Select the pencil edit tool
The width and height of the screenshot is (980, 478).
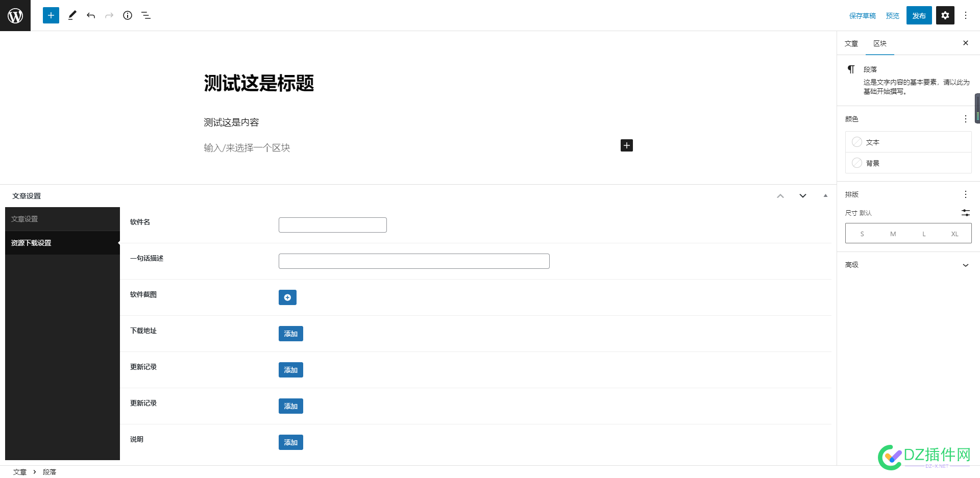(x=72, y=15)
